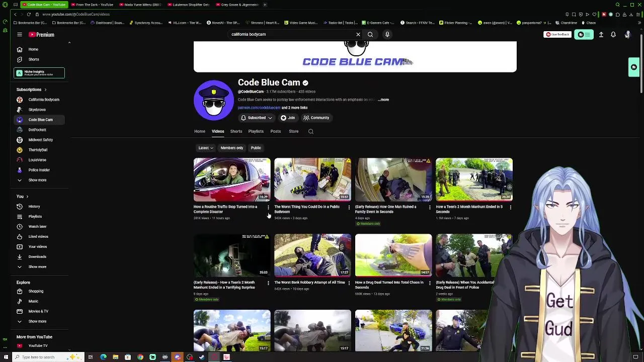Show more items under Downloads
Viewport: 644px width, 362px height.
(39, 267)
